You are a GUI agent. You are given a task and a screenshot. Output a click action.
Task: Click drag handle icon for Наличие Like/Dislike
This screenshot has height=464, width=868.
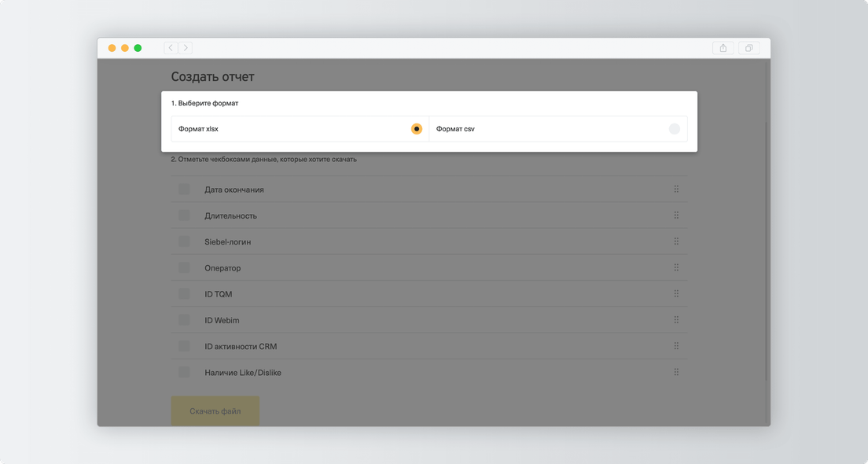[676, 372]
